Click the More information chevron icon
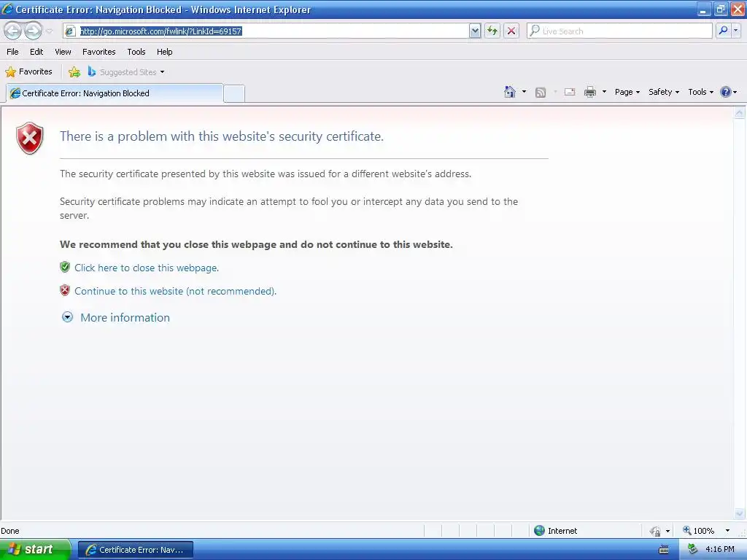 click(68, 317)
